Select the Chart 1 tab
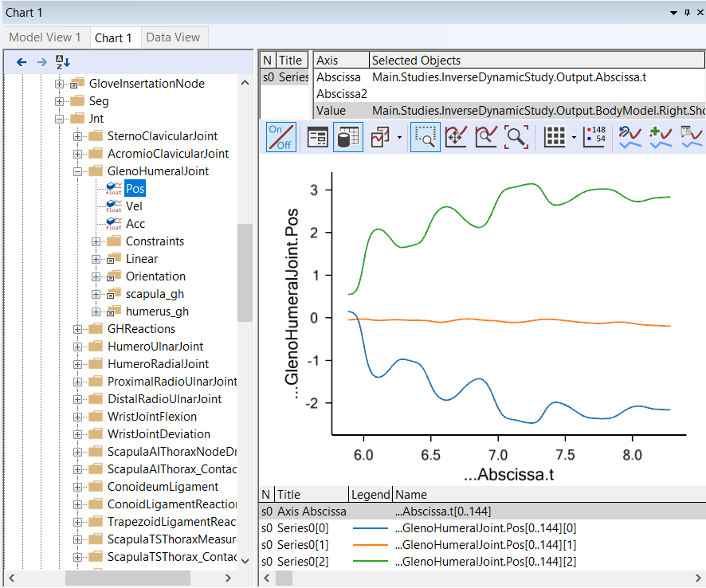The width and height of the screenshot is (706, 588). coord(113,37)
